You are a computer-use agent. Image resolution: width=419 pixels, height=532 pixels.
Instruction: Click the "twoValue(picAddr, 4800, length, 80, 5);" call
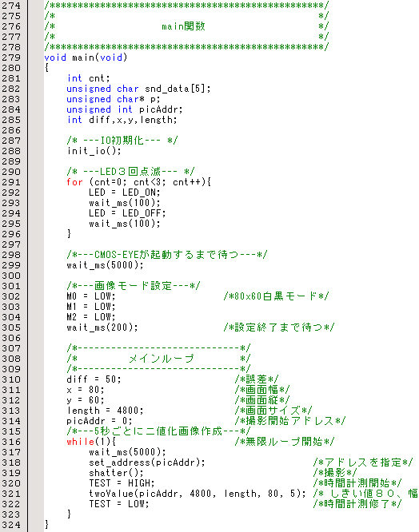pos(198,494)
